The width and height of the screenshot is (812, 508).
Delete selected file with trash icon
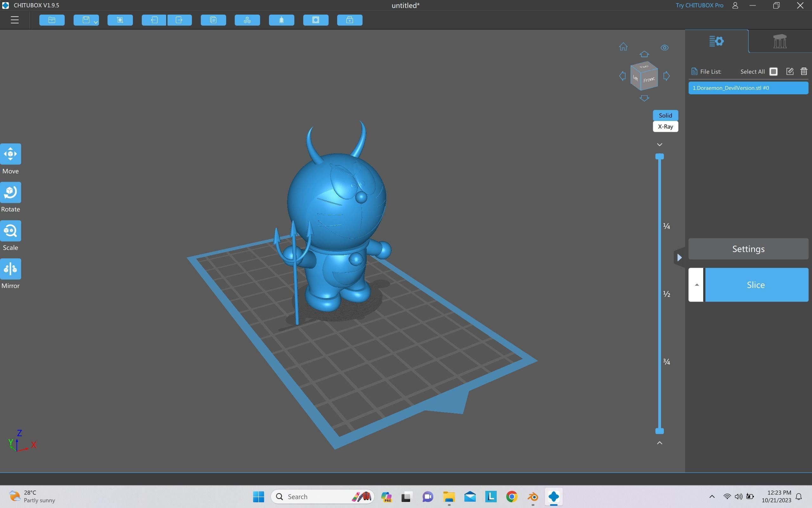click(x=804, y=71)
